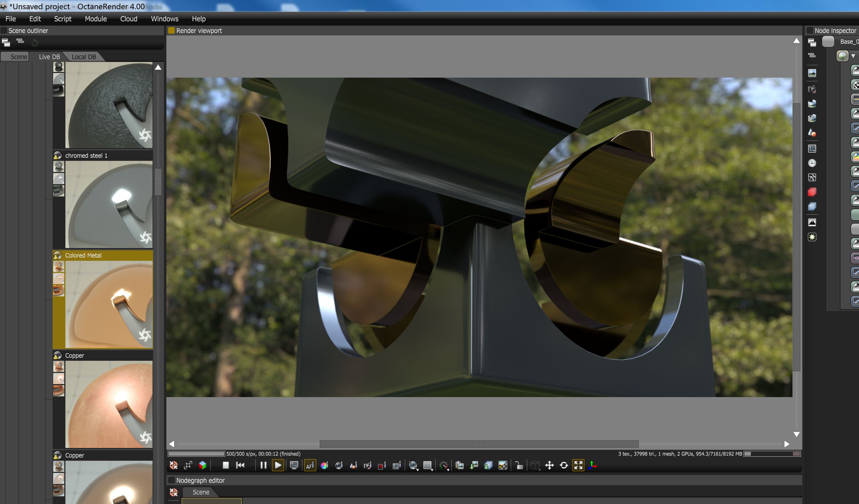The image size is (859, 504).
Task: Toggle the Nodegraph editor panel checkbox
Action: tap(171, 481)
